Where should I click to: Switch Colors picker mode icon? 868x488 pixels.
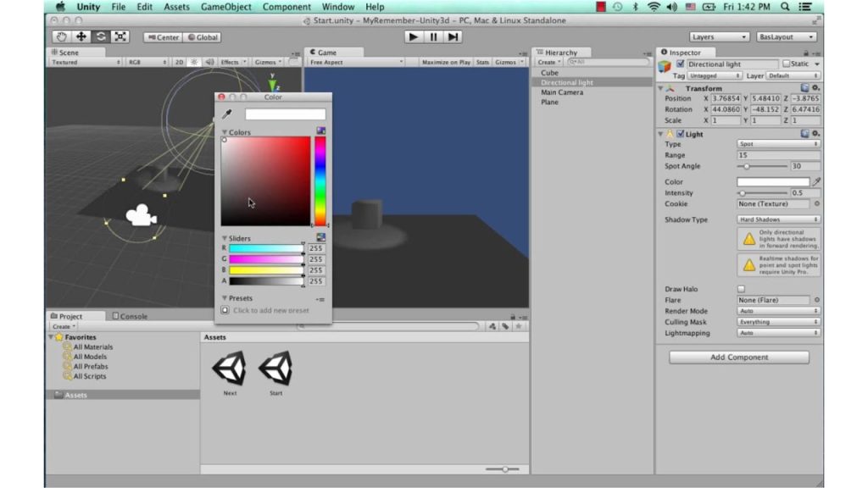coord(321,130)
